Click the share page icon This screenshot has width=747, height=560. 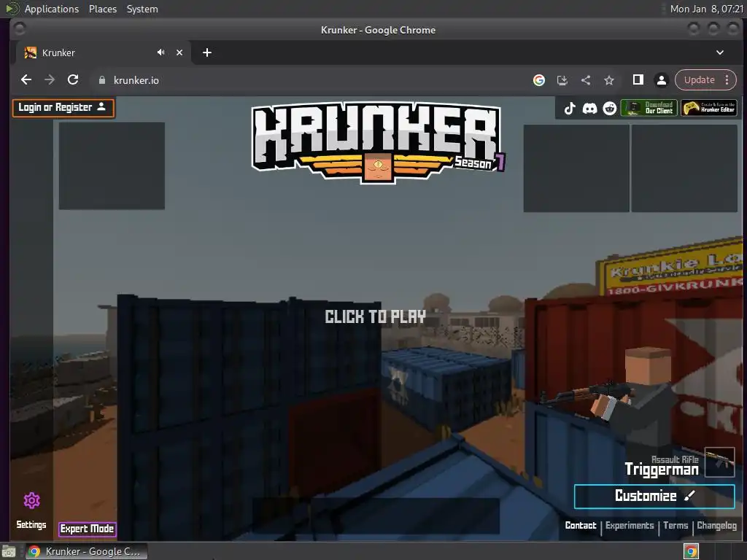coord(586,80)
